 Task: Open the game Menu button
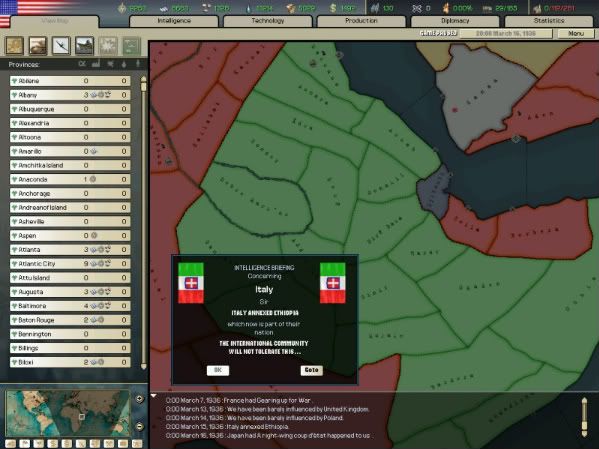pos(576,34)
